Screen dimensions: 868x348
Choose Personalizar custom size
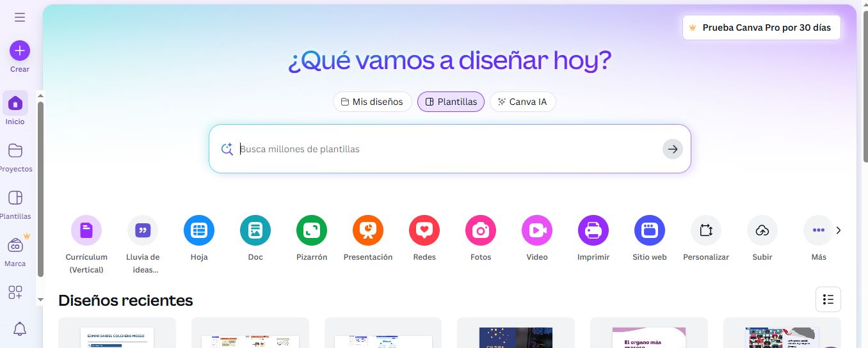(x=706, y=230)
